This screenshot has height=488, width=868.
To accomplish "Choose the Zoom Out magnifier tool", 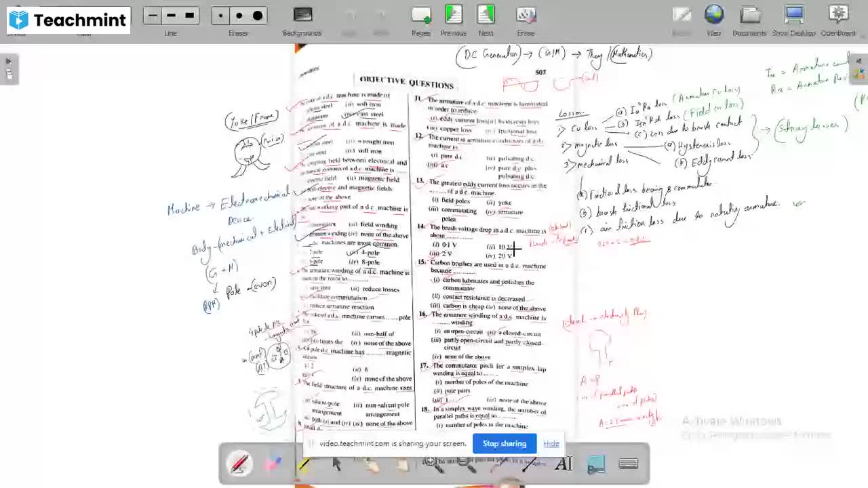I will [466, 464].
